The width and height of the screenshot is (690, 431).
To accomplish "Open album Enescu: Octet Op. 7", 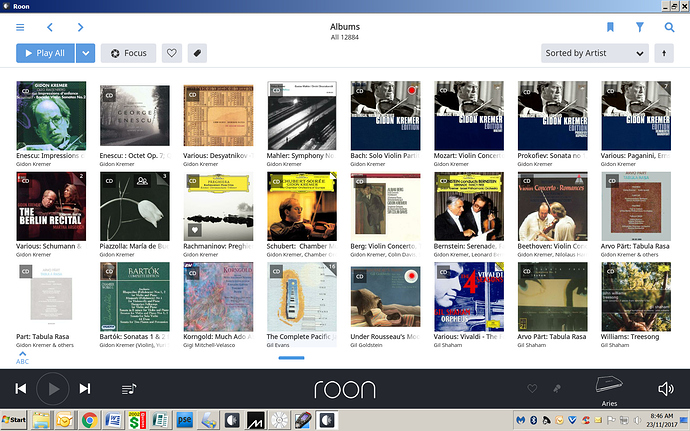I will pyautogui.click(x=135, y=116).
